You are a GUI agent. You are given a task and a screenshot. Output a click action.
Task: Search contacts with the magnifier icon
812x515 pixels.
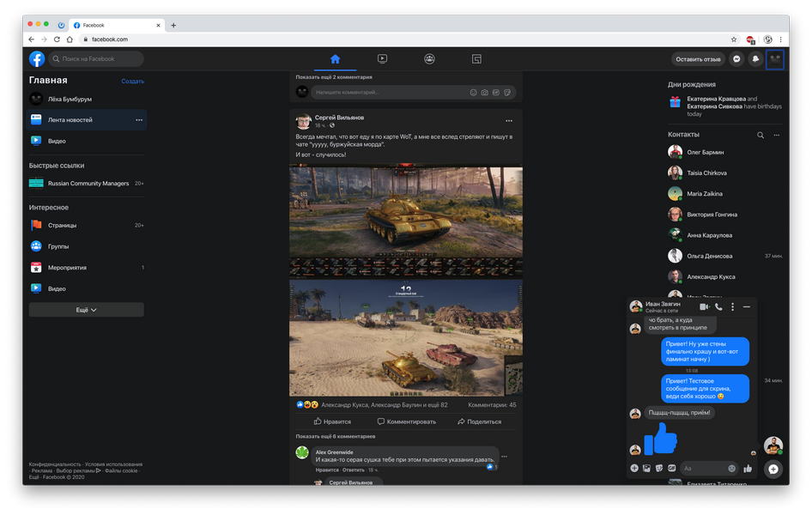point(760,135)
